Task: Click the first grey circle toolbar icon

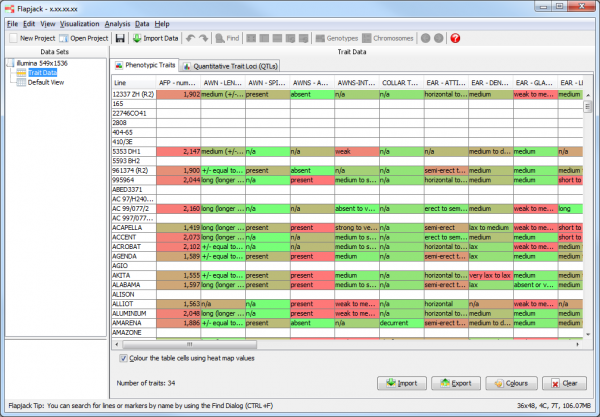Action: click(426, 38)
